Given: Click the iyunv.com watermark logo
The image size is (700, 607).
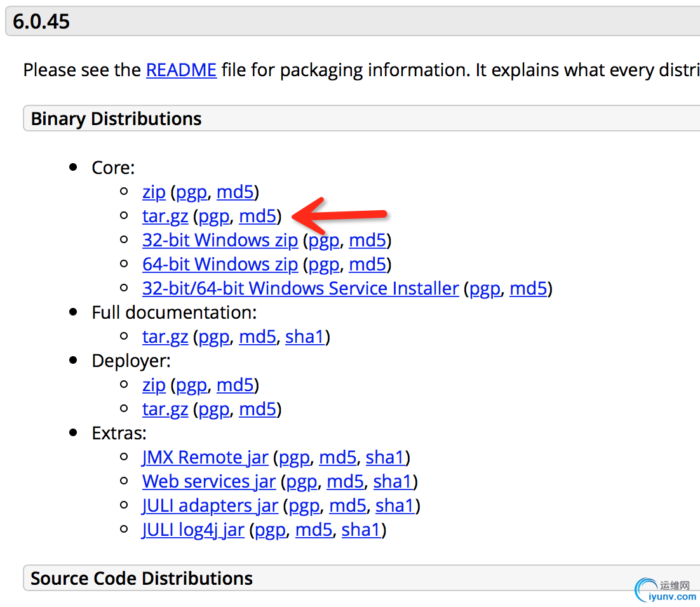Looking at the screenshot, I should click(x=666, y=591).
